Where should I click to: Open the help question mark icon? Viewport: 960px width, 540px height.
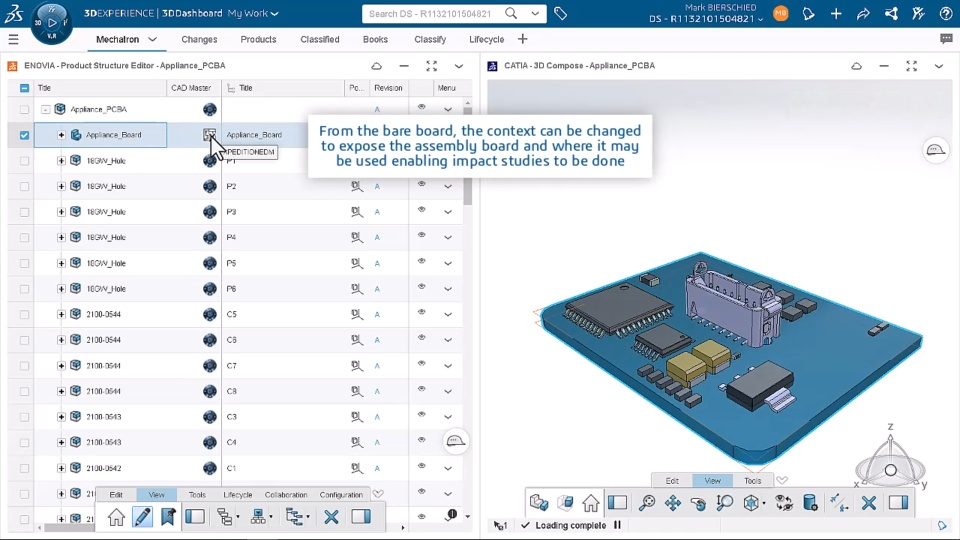[946, 13]
